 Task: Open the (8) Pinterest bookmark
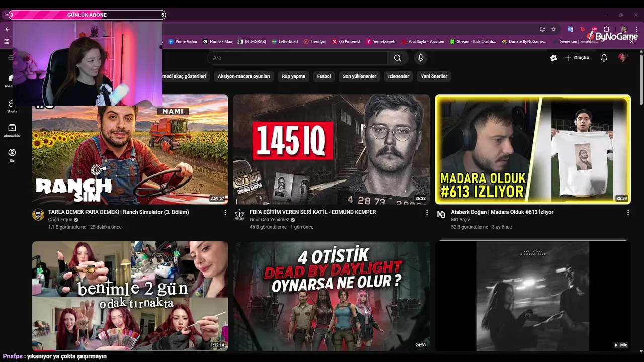click(346, 42)
